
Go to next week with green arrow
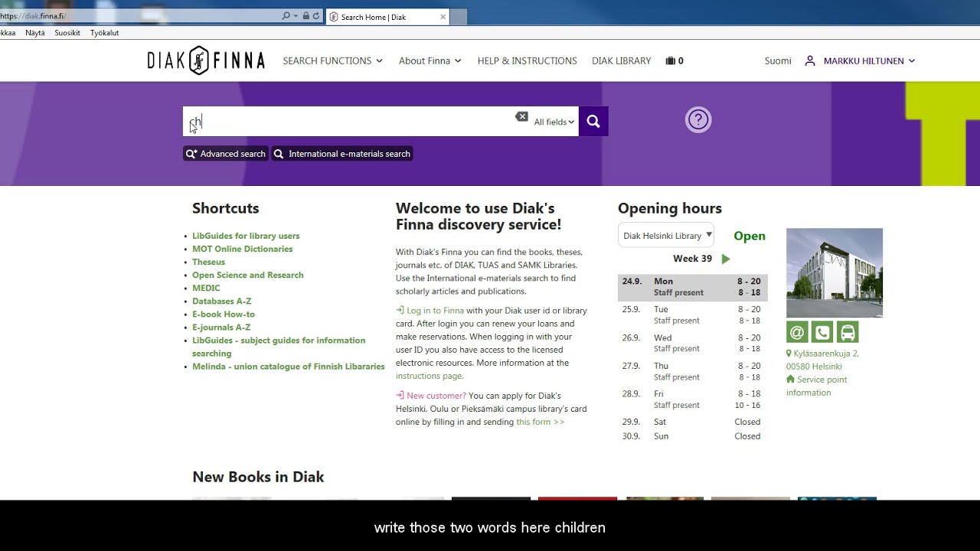point(726,259)
